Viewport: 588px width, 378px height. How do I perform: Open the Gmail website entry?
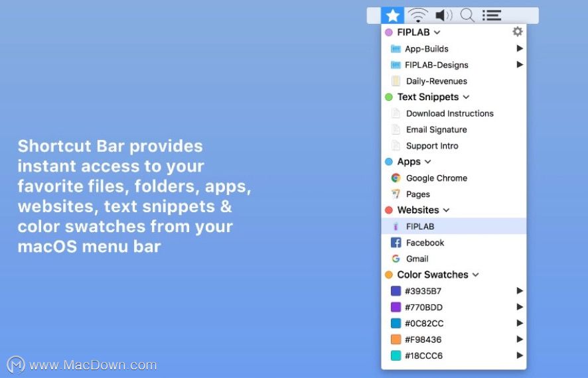454,259
